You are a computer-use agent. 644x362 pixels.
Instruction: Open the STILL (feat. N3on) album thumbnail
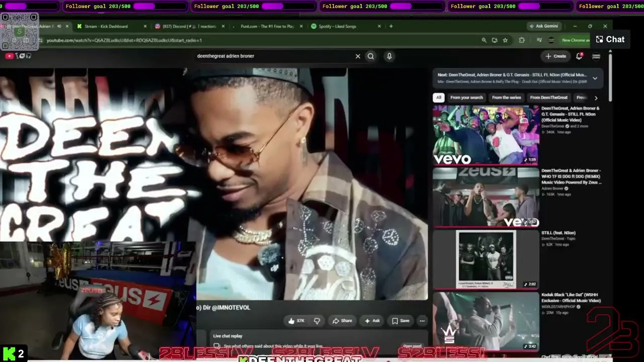point(486,260)
